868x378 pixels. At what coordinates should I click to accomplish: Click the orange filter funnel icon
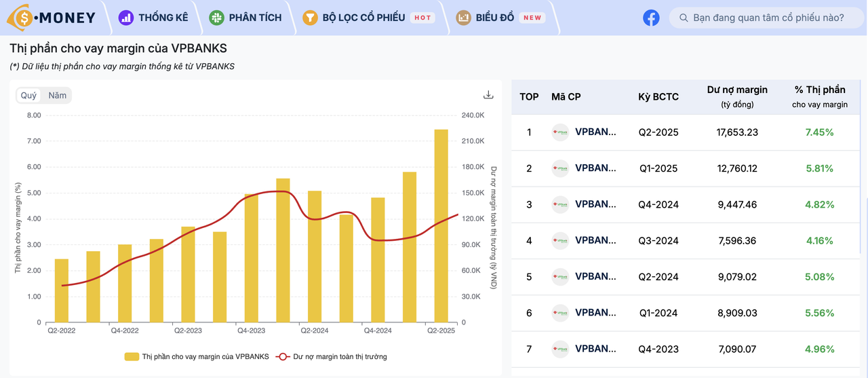[310, 18]
